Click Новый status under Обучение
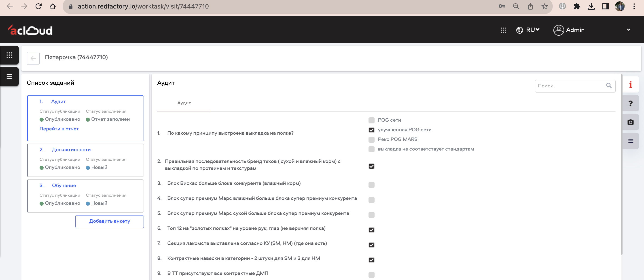Screen dimensions: 644x280 99,203
